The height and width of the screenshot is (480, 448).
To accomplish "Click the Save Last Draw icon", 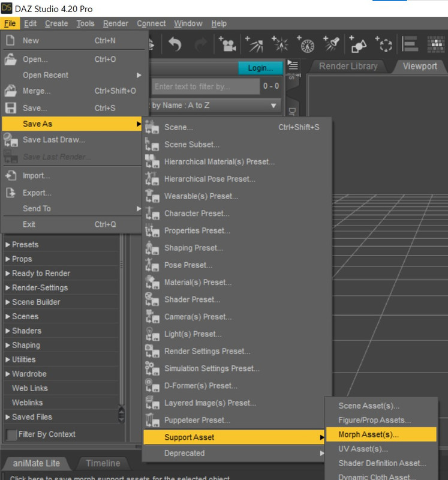I will tap(10, 140).
